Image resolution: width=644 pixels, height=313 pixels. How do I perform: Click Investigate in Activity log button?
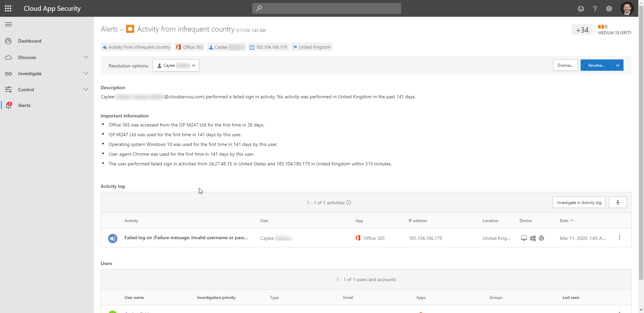tap(579, 202)
